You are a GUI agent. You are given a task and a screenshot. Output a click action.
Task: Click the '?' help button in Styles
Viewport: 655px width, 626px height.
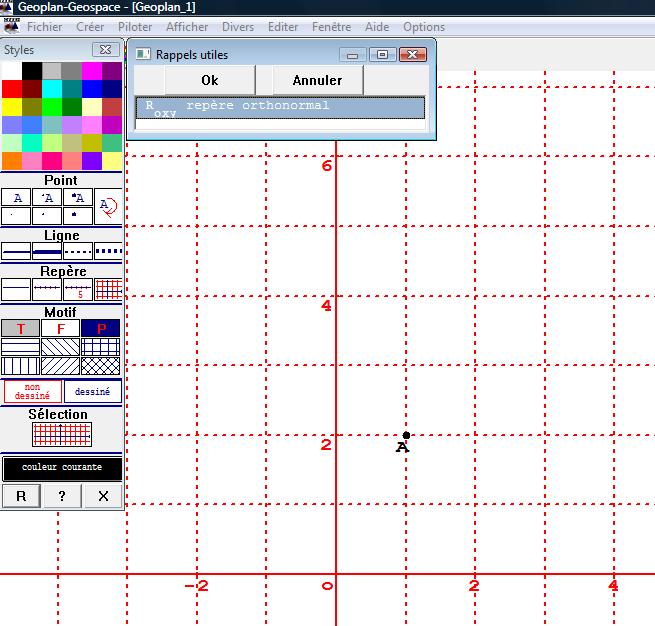62,496
